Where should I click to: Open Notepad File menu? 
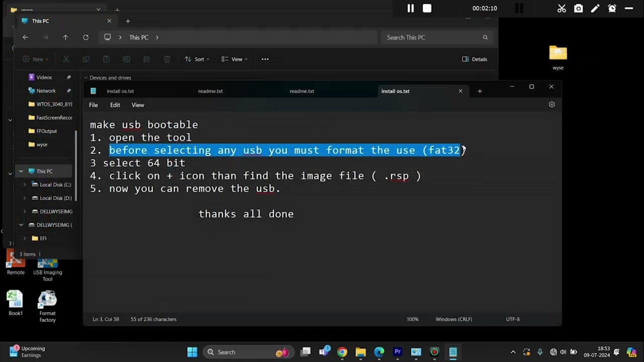click(x=94, y=105)
